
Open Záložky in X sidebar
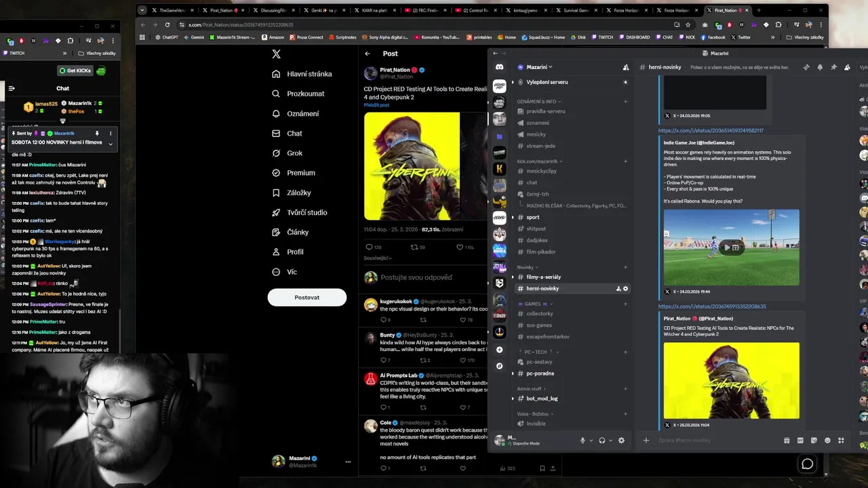tap(291, 192)
